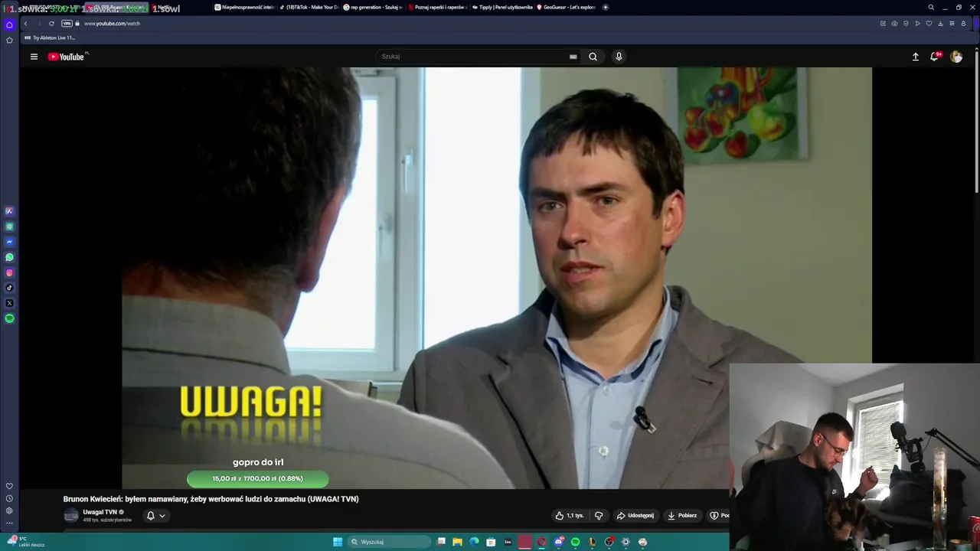Click the 'gopro do irl' donation goal bar
The width and height of the screenshot is (980, 551).
pos(258,479)
